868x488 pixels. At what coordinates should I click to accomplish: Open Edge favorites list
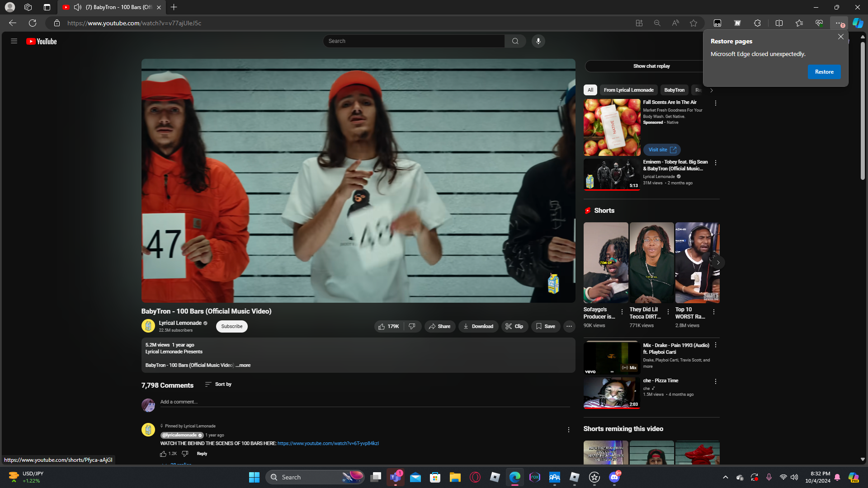pos(799,23)
